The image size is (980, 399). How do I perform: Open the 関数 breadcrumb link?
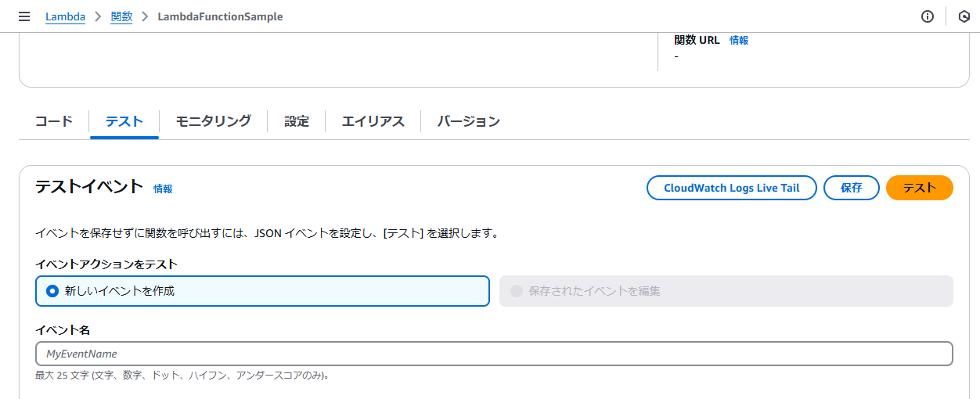(x=121, y=16)
